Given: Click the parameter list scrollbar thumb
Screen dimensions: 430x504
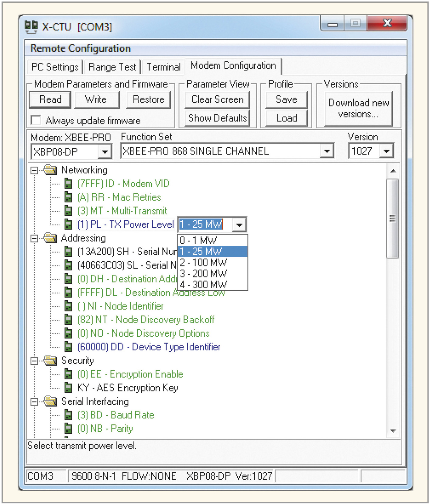Looking at the screenshot, I should click(x=393, y=218).
